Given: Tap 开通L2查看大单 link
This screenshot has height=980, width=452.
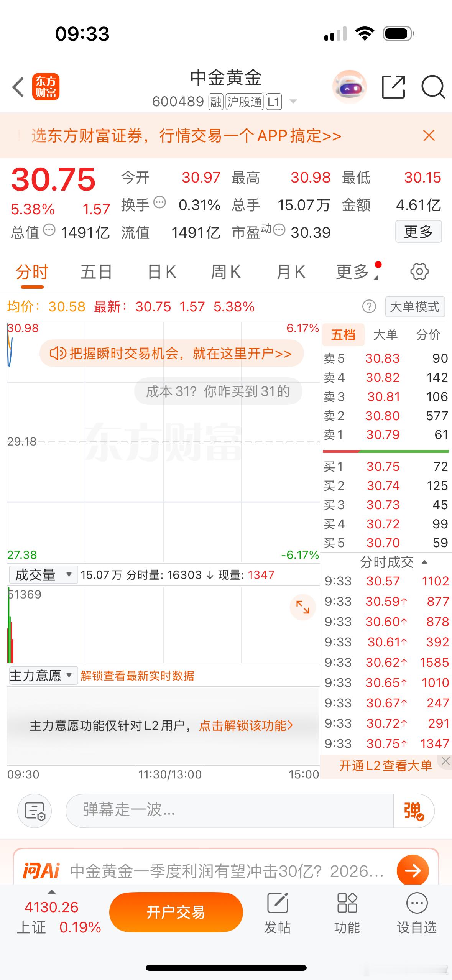Looking at the screenshot, I should point(385,766).
